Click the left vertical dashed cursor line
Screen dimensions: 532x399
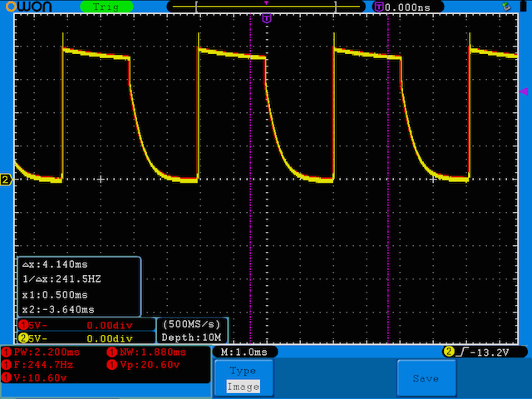(x=250, y=179)
